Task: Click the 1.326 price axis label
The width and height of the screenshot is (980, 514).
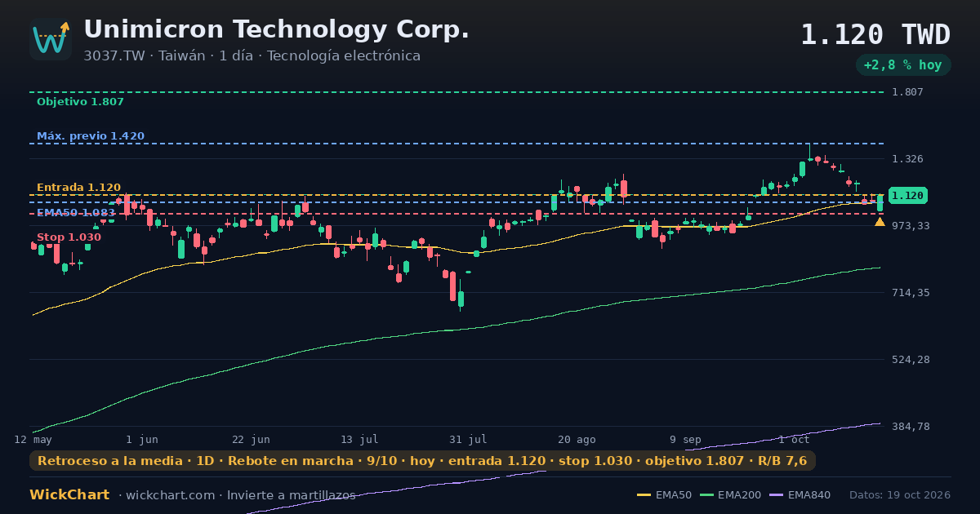Action: [x=907, y=159]
